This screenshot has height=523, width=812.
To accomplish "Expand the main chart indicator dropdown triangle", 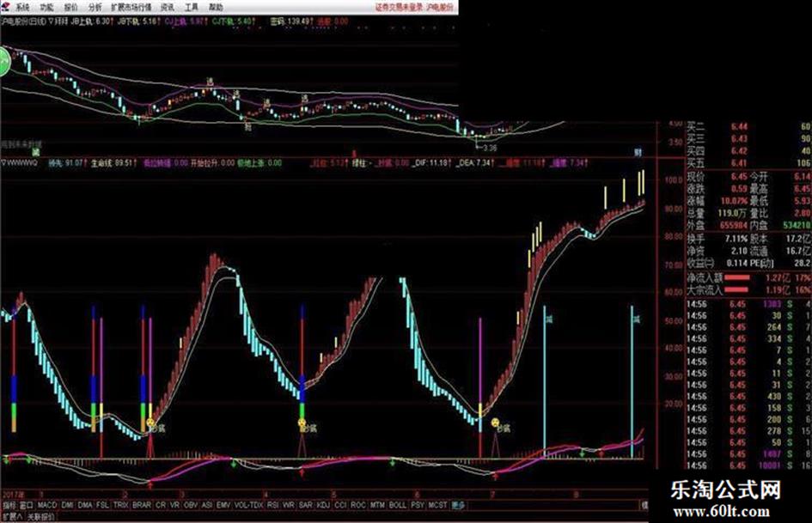I will [x=50, y=21].
